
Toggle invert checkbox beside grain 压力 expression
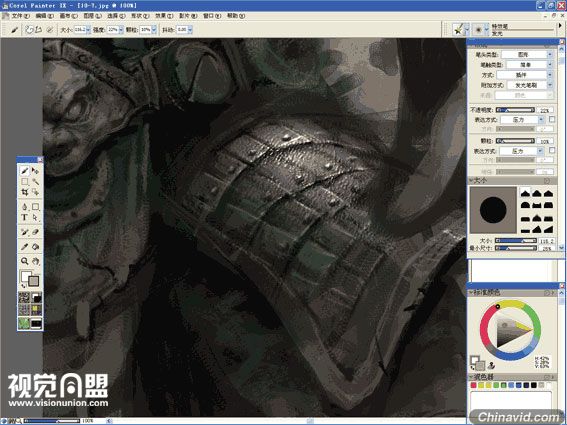[x=552, y=150]
